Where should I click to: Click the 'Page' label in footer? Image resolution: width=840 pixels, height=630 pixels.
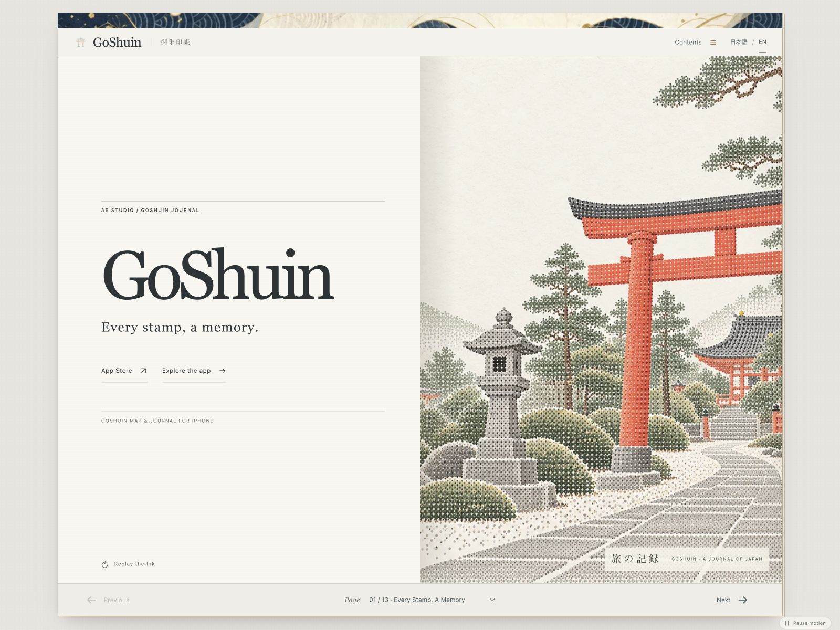[x=352, y=600]
